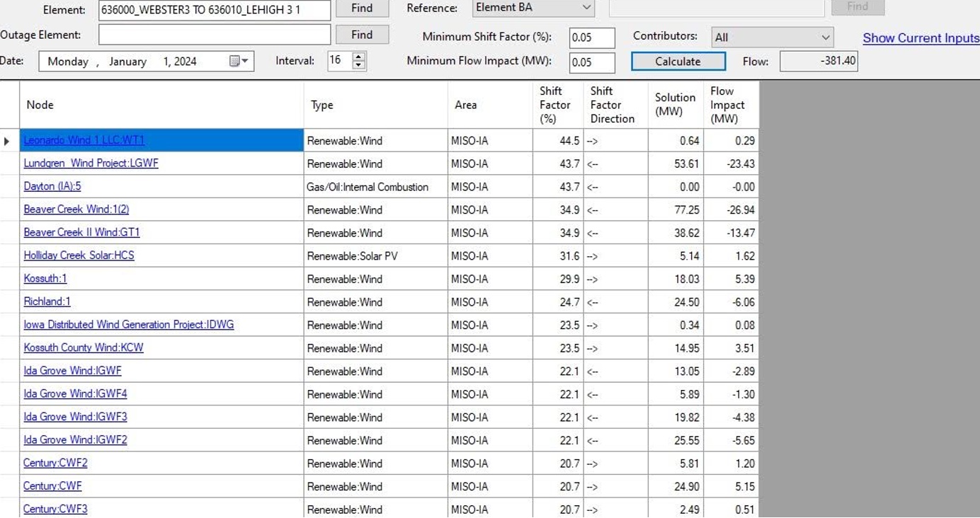This screenshot has height=518, width=980.
Task: Sort by Flow Impact (MW) column header
Action: (731, 105)
